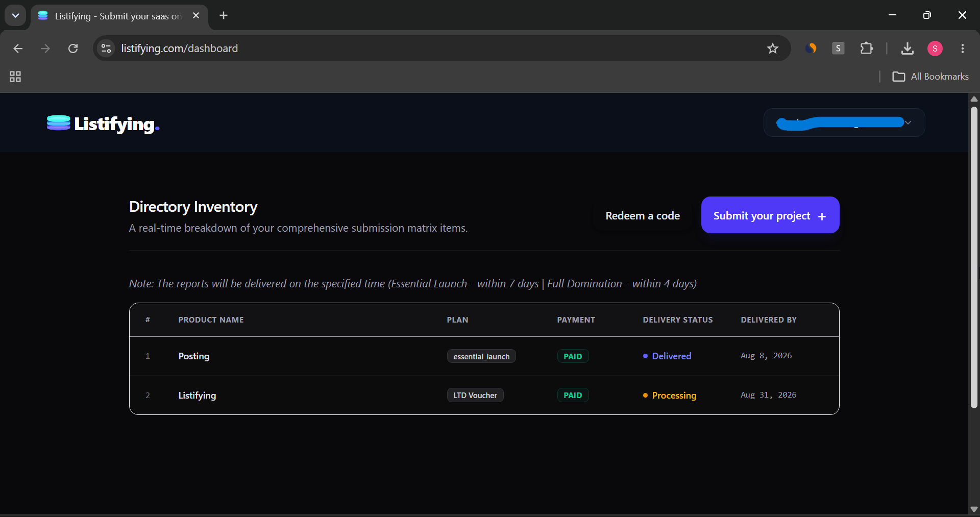This screenshot has width=980, height=517.
Task: Click the DELIVERED BY column header
Action: click(769, 320)
